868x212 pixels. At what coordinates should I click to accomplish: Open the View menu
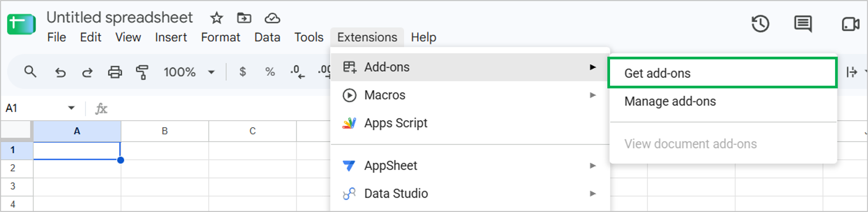pyautogui.click(x=128, y=37)
